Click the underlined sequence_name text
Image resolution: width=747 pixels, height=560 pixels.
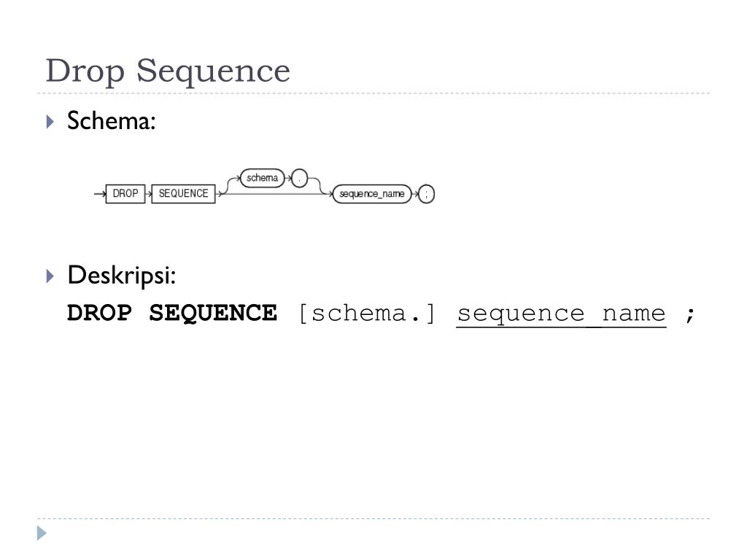pos(561,314)
